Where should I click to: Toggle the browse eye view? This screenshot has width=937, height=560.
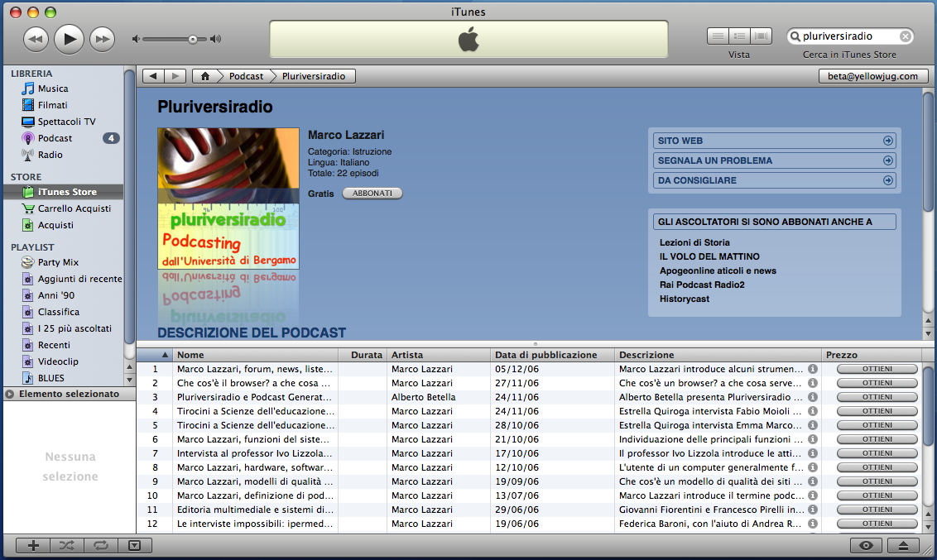click(867, 545)
